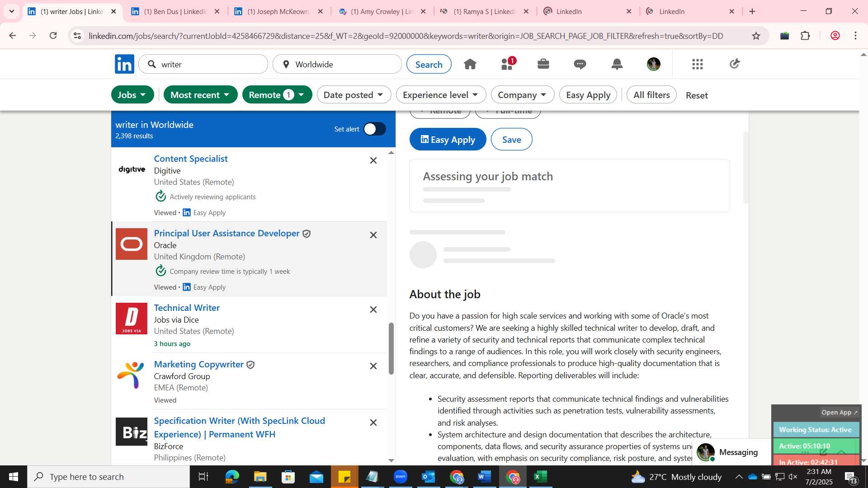Go back to previous page
The width and height of the screenshot is (868, 488).
point(13,36)
